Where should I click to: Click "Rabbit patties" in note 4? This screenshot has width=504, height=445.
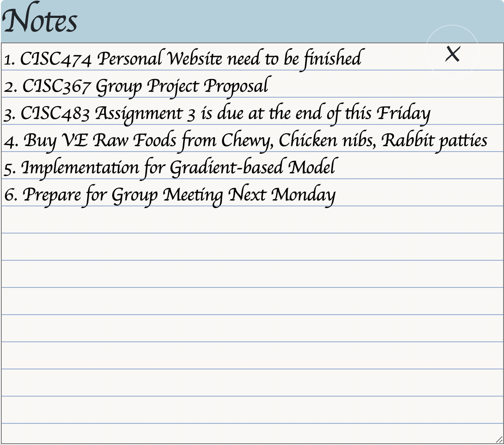pyautogui.click(x=434, y=140)
